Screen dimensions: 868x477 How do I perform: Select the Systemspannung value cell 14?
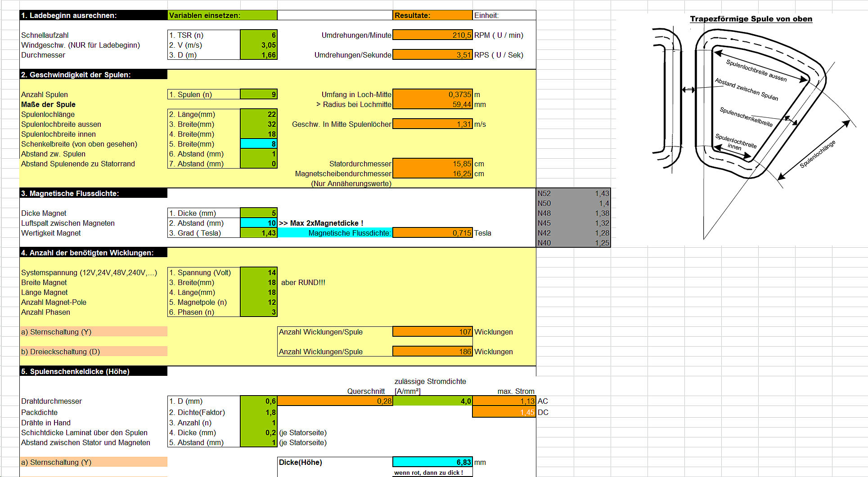pos(259,272)
